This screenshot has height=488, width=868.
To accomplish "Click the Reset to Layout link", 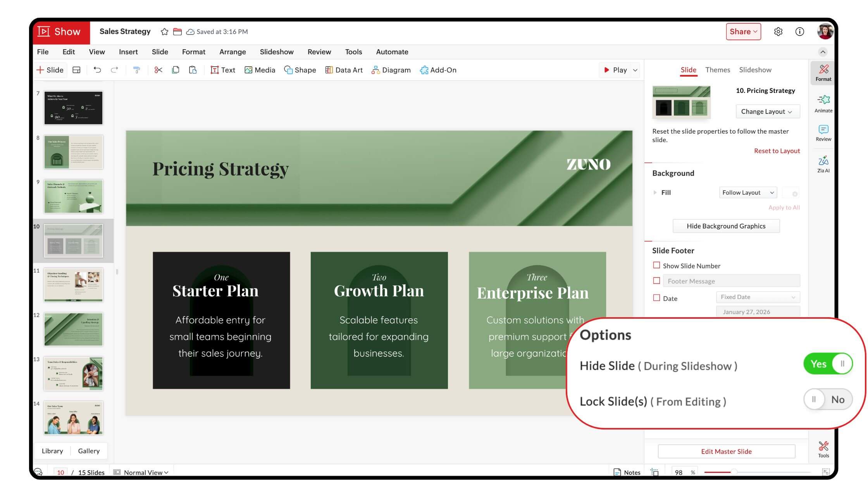I will 777,151.
